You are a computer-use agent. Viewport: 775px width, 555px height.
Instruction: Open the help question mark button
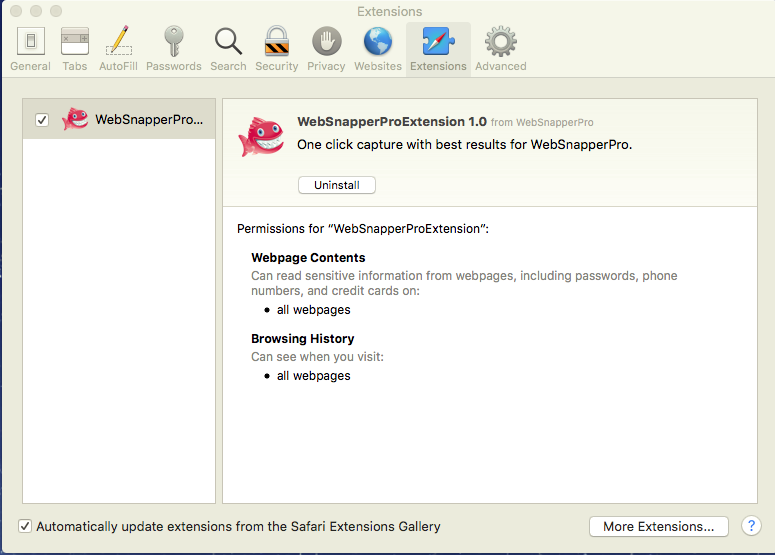point(751,526)
